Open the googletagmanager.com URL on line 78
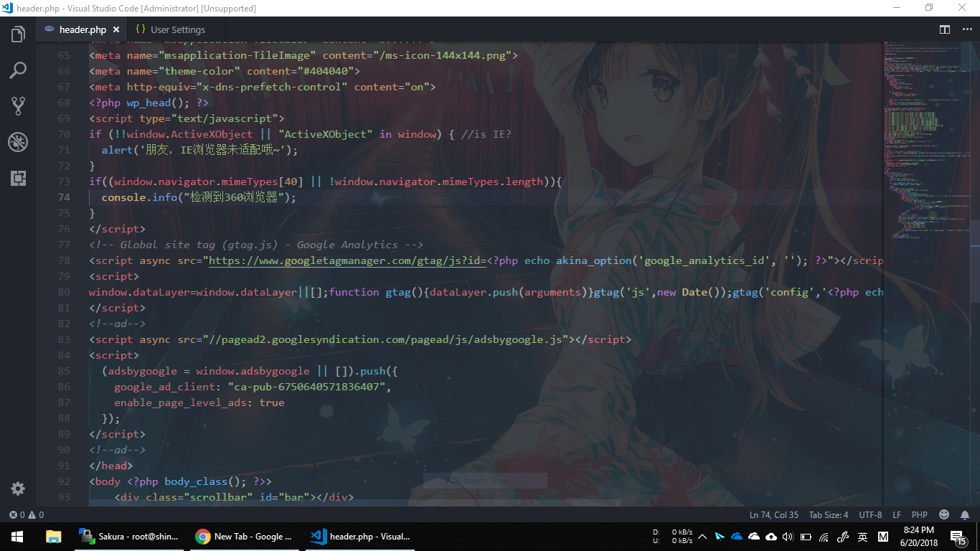The width and height of the screenshot is (980, 551). click(x=348, y=260)
